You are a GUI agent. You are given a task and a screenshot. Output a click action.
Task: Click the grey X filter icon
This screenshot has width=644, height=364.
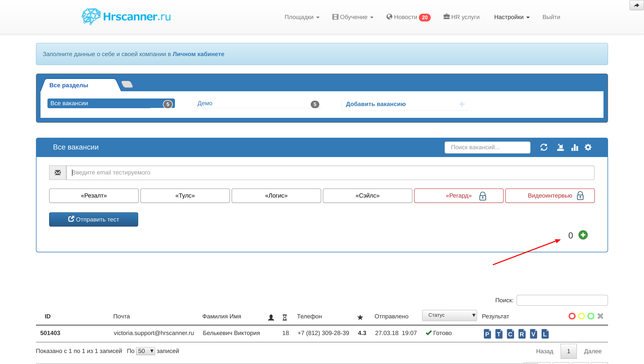tap(601, 316)
